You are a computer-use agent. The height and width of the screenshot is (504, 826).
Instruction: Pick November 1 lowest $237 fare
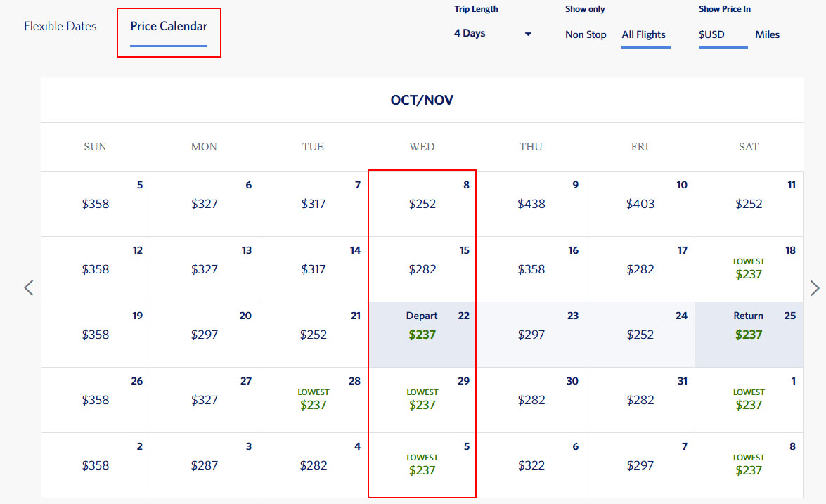749,401
